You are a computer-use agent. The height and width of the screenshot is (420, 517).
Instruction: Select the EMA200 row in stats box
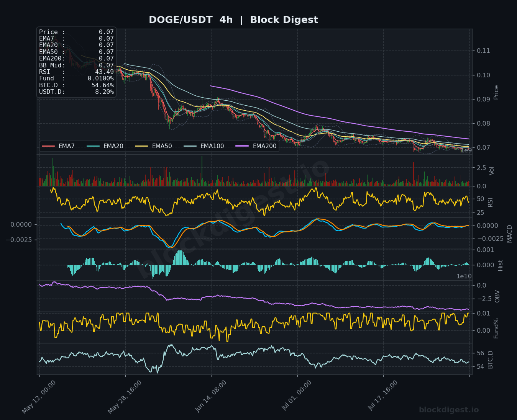click(76, 59)
